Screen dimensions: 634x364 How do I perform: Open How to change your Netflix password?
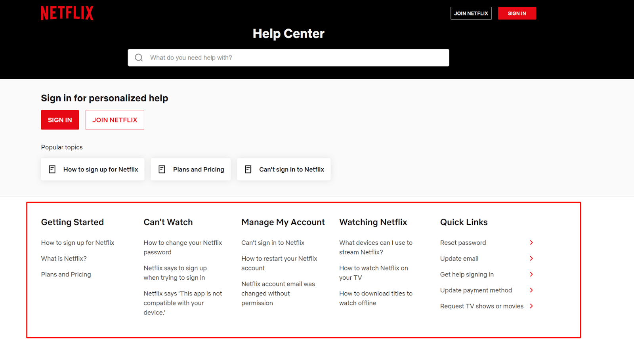(183, 248)
